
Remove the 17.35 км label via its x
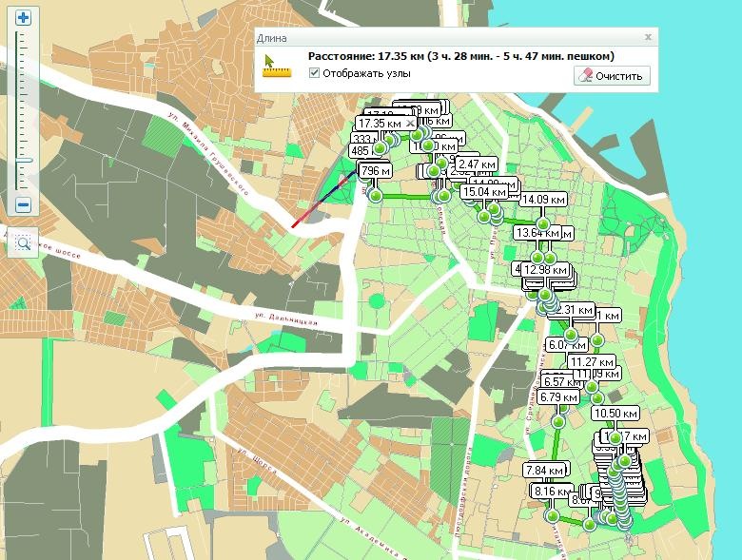410,123
